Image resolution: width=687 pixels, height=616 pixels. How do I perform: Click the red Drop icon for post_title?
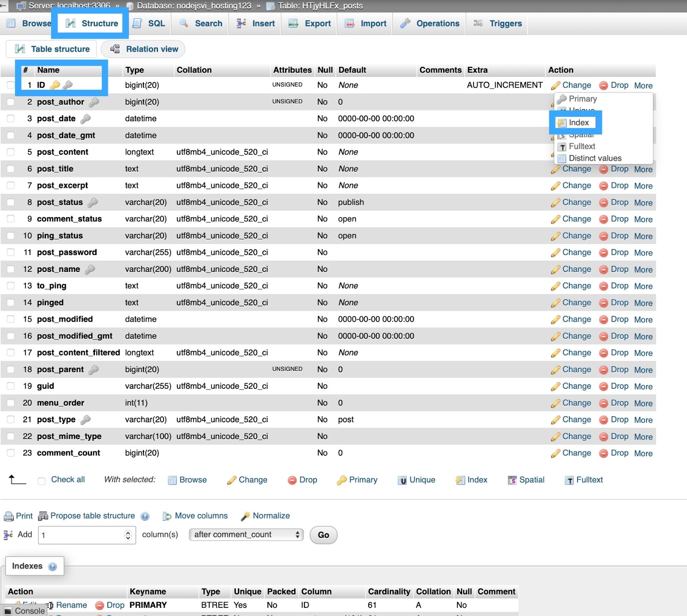tap(603, 169)
